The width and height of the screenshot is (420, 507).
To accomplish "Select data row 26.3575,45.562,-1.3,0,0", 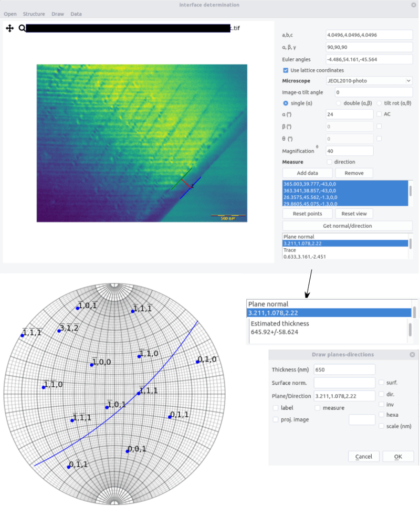I will (345, 197).
